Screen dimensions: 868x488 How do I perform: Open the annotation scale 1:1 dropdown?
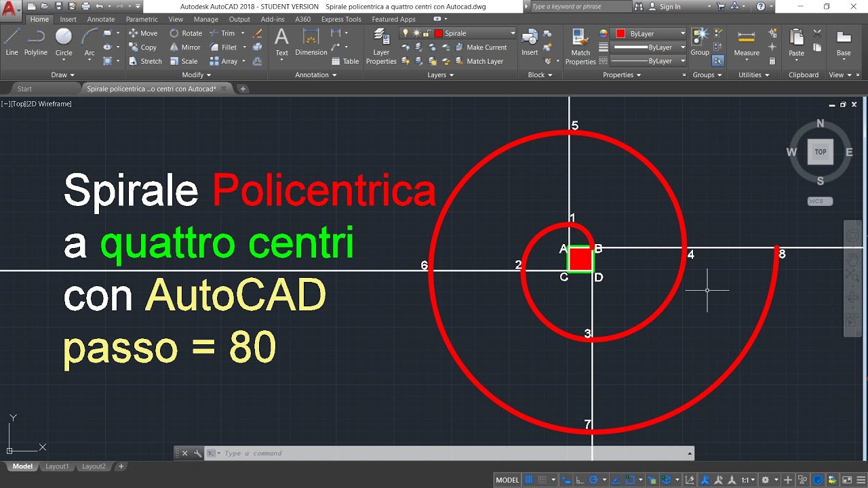(x=748, y=480)
